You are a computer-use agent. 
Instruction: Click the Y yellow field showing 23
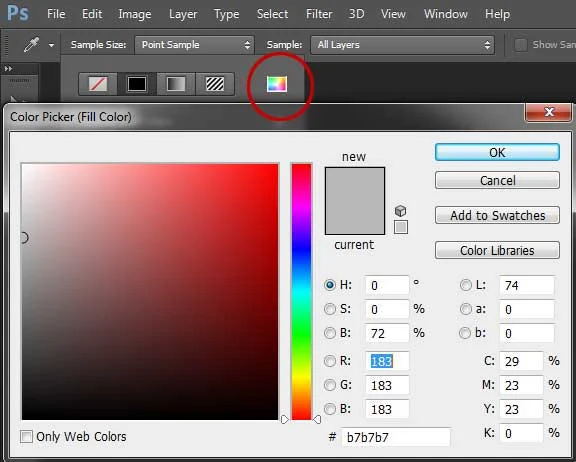tap(521, 409)
